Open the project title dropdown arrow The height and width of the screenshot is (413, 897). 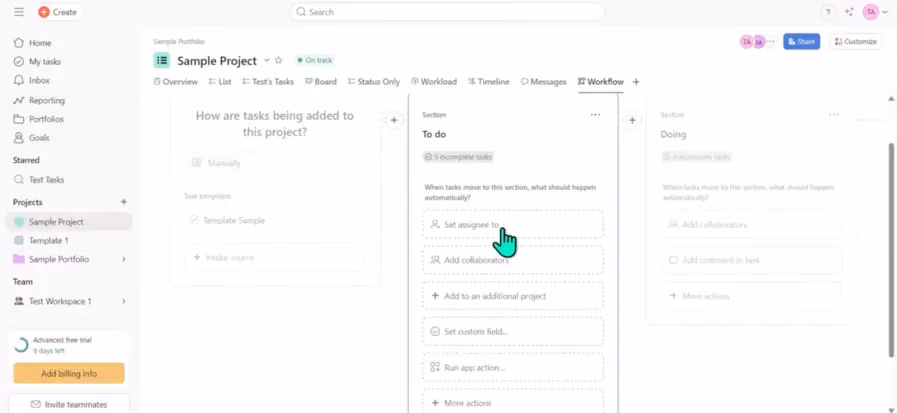(x=267, y=60)
